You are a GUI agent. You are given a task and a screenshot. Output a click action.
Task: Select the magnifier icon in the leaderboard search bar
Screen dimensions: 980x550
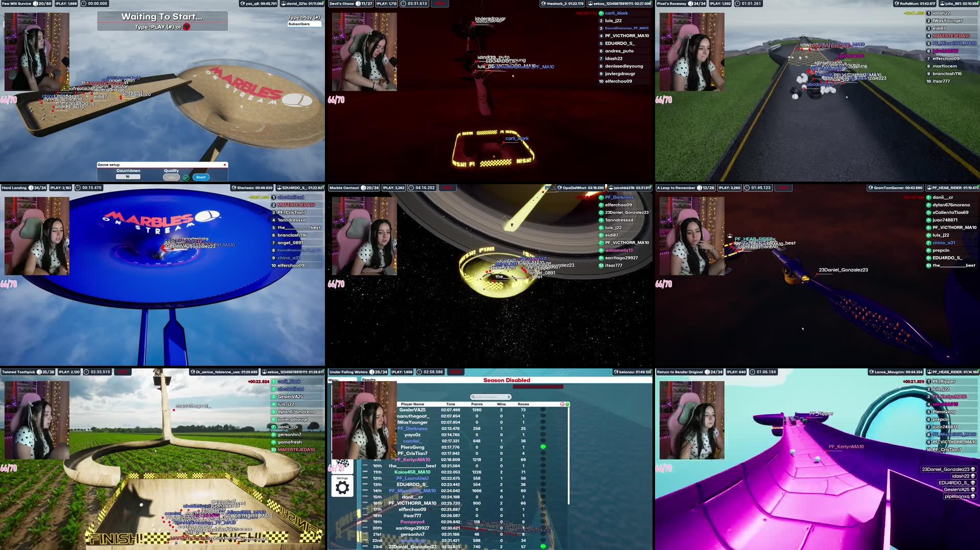pos(473,397)
